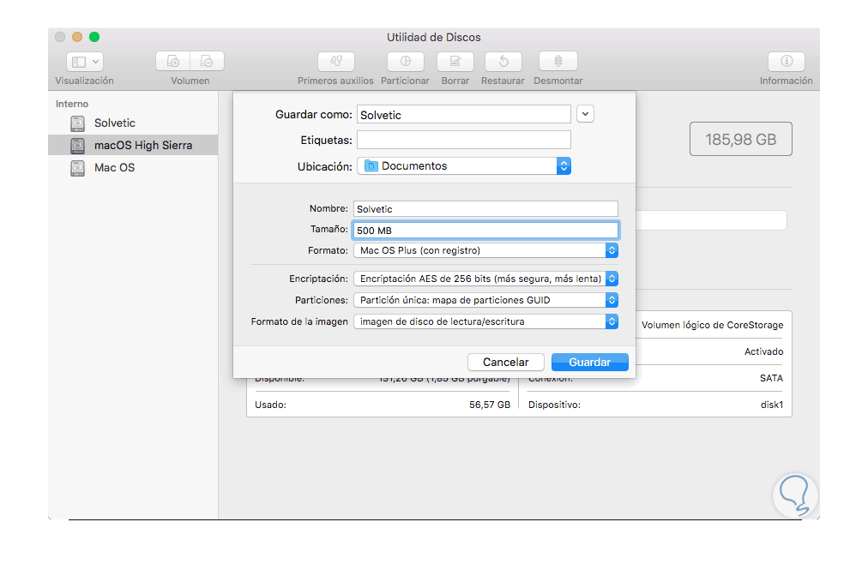Click the Guardar como name field
Screen dimensions: 868x588
click(464, 115)
